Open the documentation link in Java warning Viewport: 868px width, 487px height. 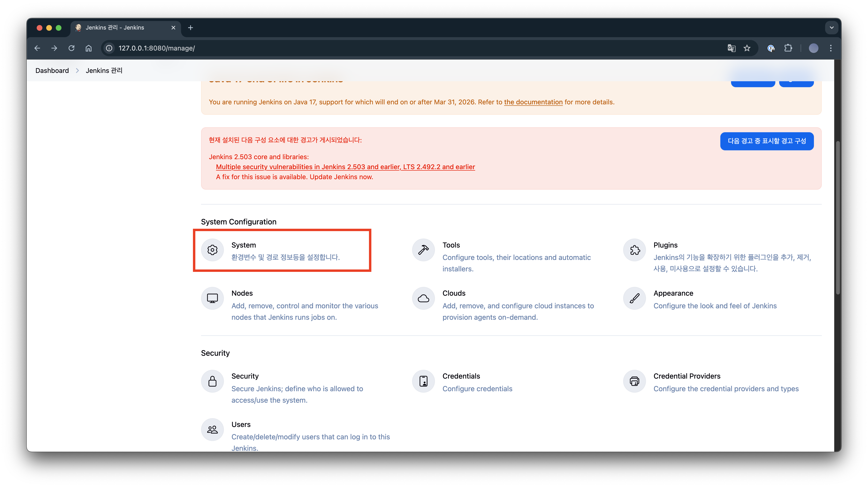pos(533,102)
